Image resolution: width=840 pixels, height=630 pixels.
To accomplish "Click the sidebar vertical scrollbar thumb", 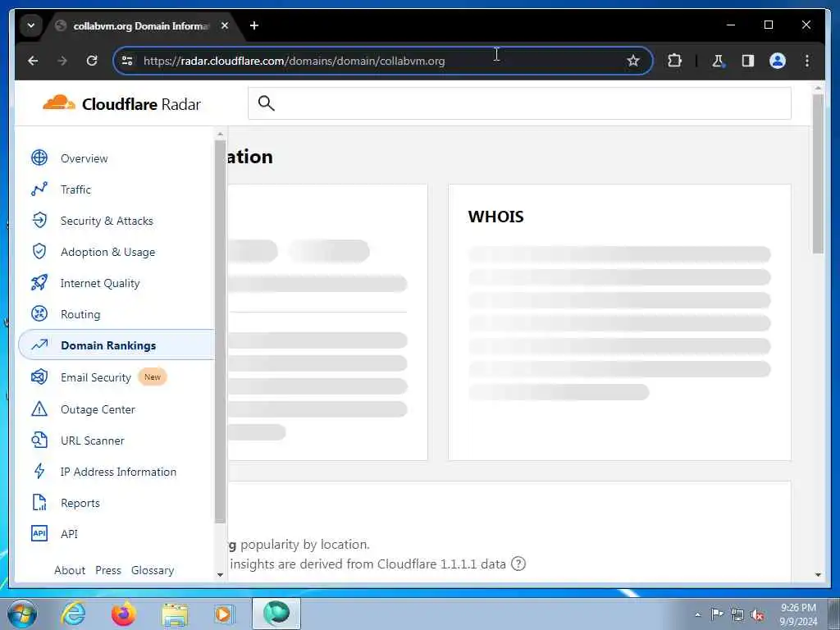I will 220,331.
